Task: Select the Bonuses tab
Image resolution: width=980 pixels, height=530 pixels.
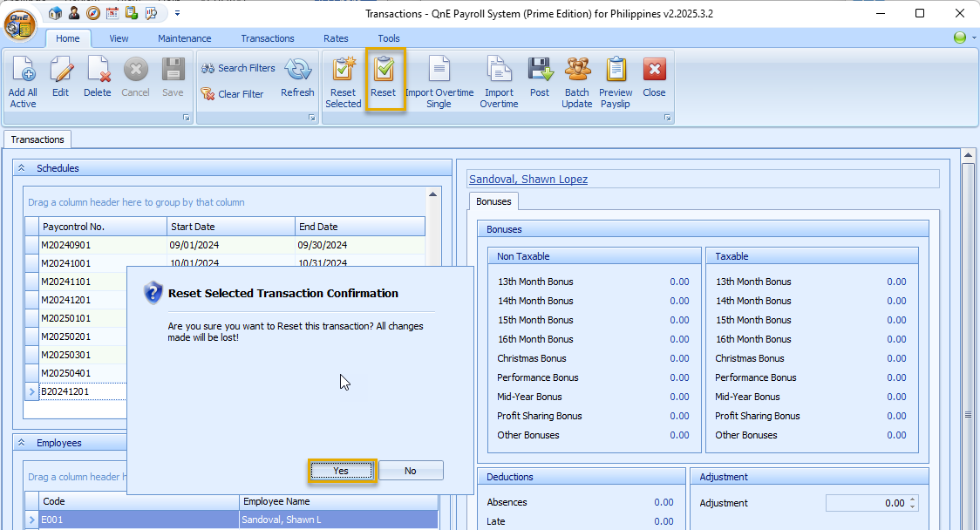Action: click(493, 201)
